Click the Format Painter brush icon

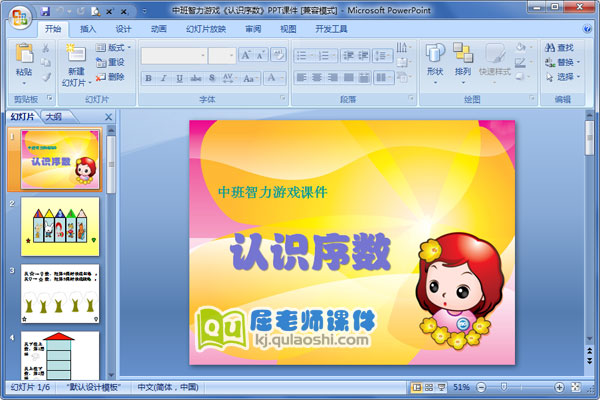click(x=46, y=77)
